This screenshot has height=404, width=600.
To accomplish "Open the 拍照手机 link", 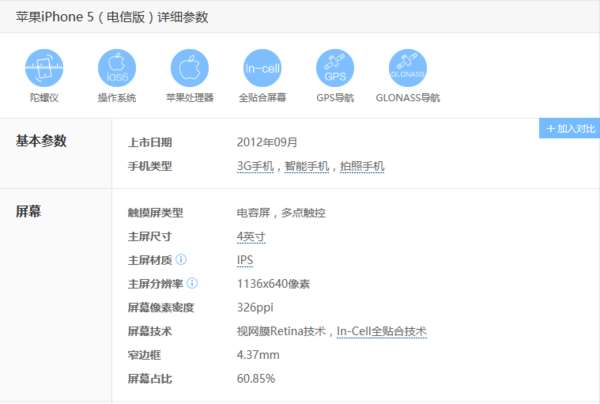I will (362, 166).
